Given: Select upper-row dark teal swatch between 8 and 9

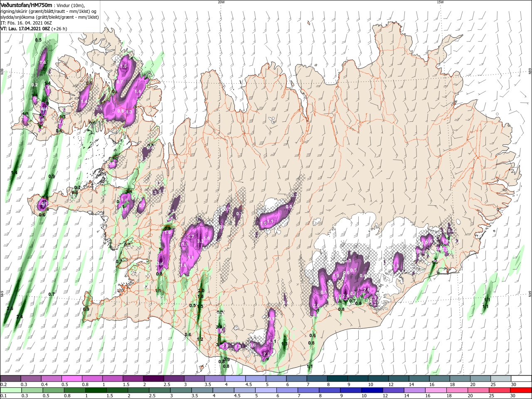Looking at the screenshot, I should pyautogui.click(x=337, y=379).
